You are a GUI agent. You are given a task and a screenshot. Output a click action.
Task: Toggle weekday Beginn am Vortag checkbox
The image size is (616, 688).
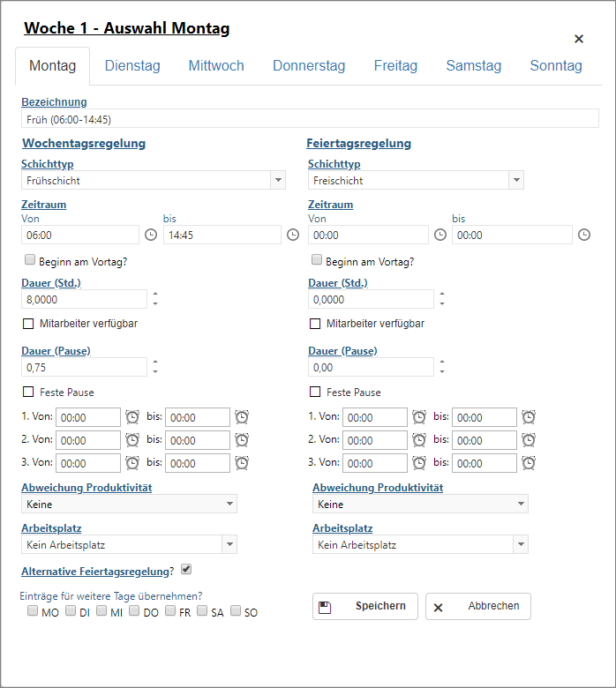[x=30, y=259]
